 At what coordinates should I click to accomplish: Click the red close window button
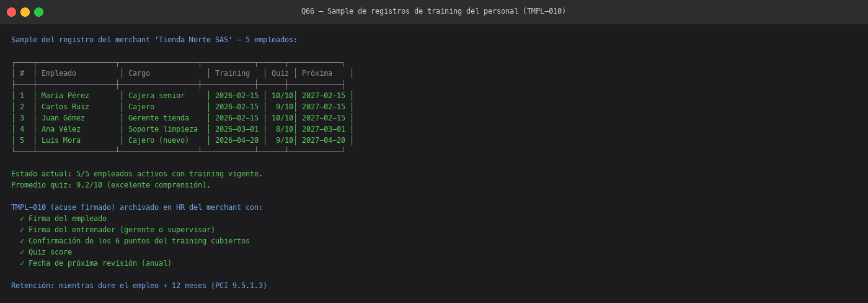pos(11,12)
